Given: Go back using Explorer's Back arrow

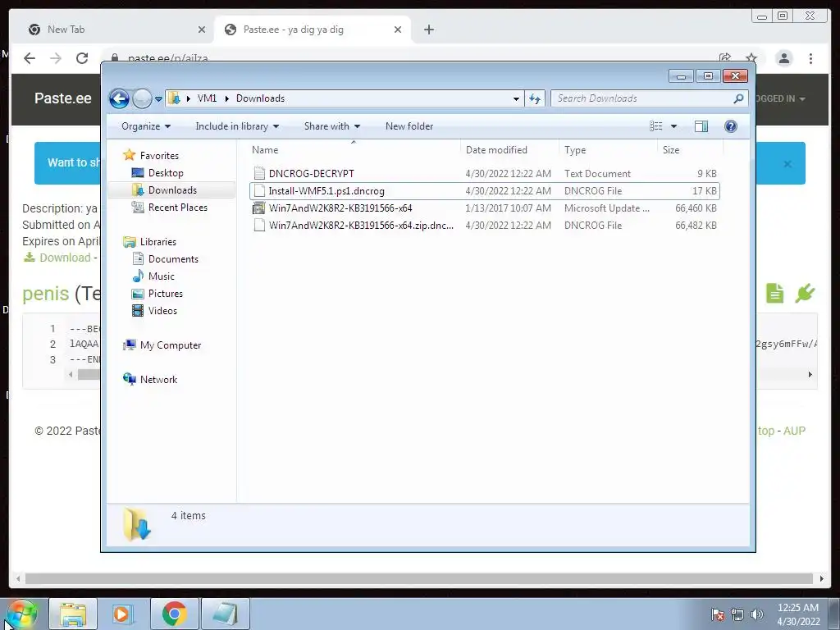Looking at the screenshot, I should click(119, 98).
